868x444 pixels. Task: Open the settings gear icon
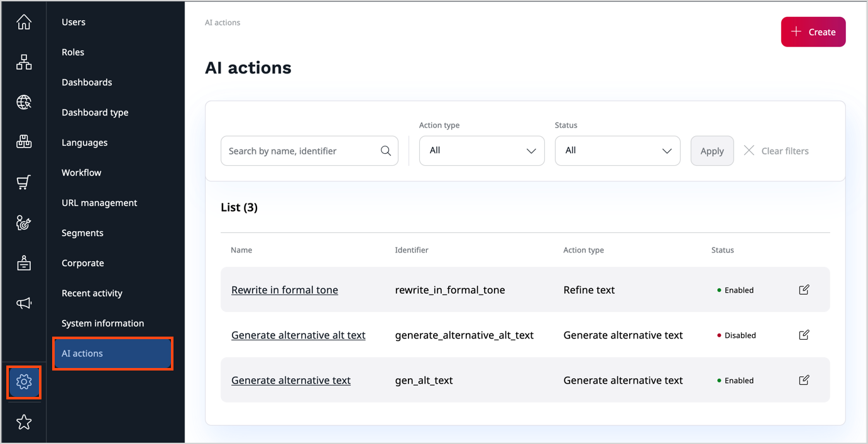pyautogui.click(x=23, y=381)
